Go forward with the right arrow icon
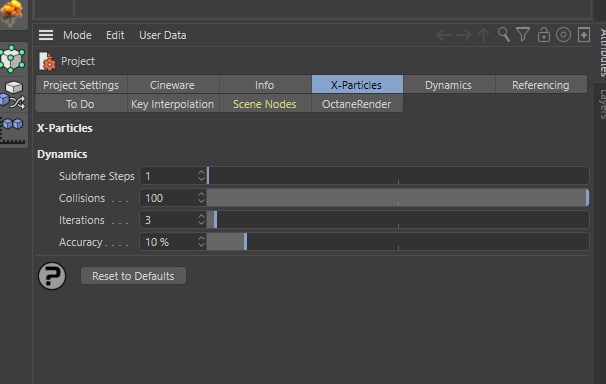The height and width of the screenshot is (384, 606). point(463,35)
